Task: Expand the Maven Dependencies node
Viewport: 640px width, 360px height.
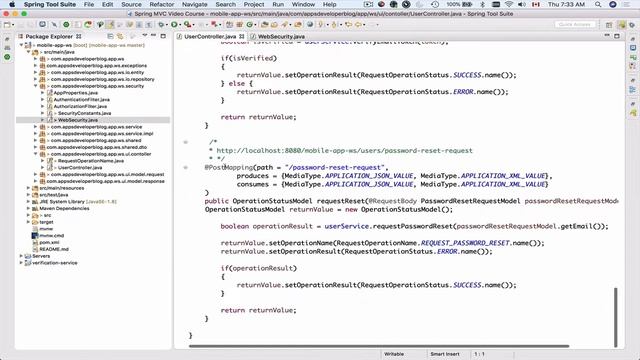Action: (x=29, y=209)
